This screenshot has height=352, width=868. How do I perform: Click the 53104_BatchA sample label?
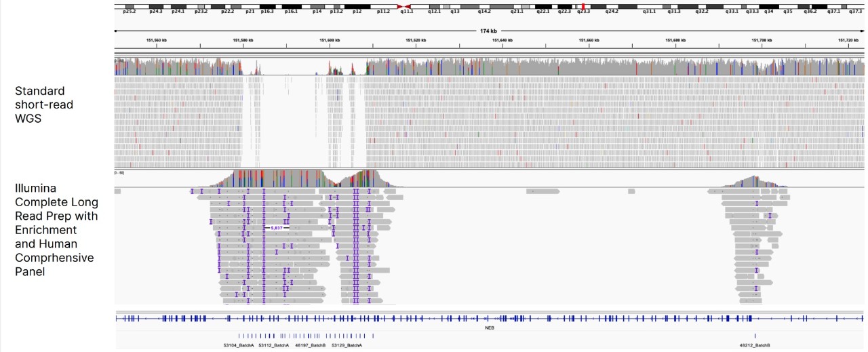(239, 345)
